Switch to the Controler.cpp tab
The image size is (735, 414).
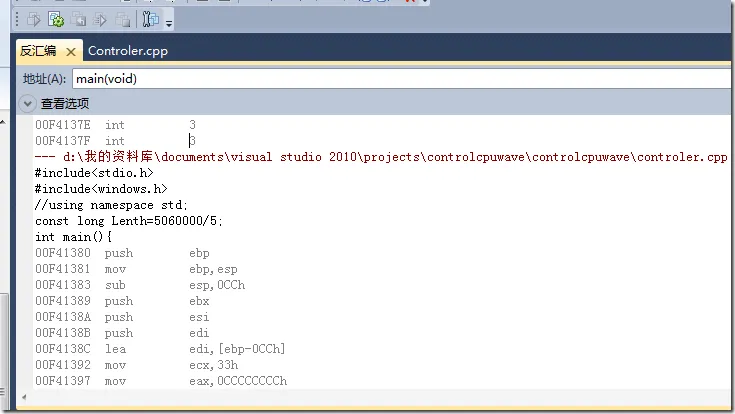(x=128, y=51)
